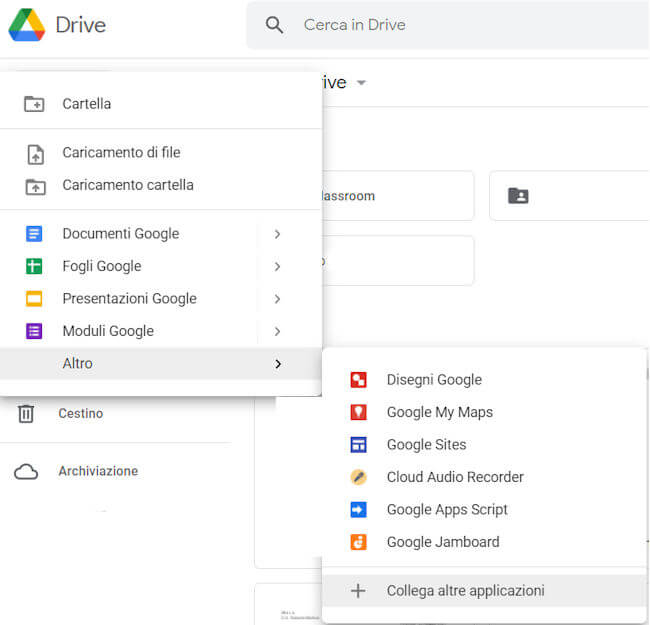The width and height of the screenshot is (650, 625).
Task: Expand the Fogli Google submenu arrow
Action: [277, 267]
